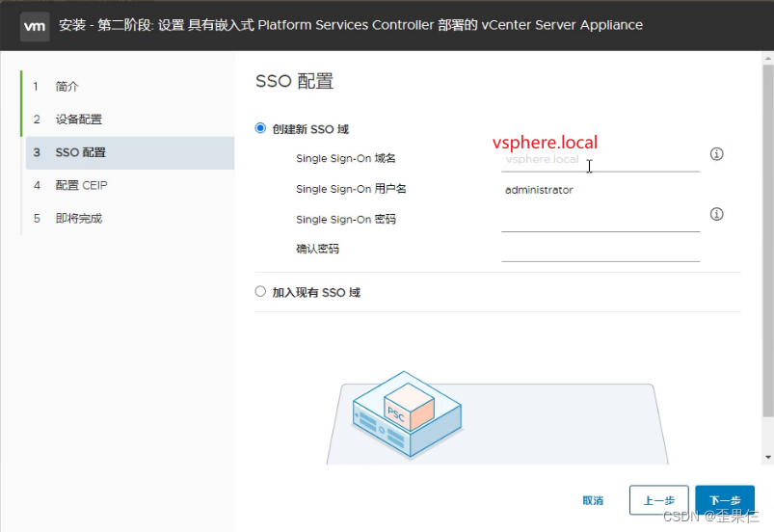Open info icon beside Single Sign-On domain name
The image size is (774, 532).
716,154
